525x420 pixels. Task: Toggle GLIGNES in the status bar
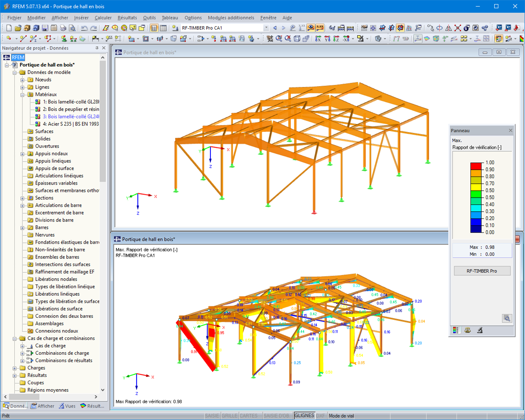304,416
